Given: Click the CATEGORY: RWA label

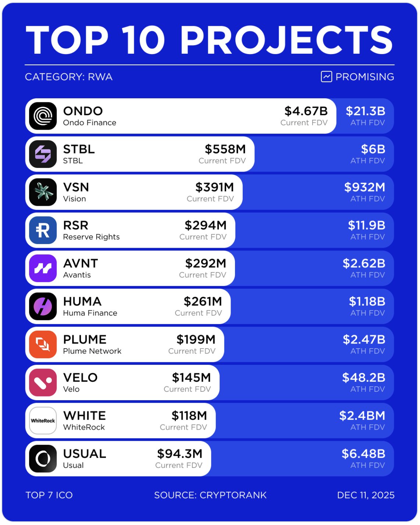Looking at the screenshot, I should (69, 77).
